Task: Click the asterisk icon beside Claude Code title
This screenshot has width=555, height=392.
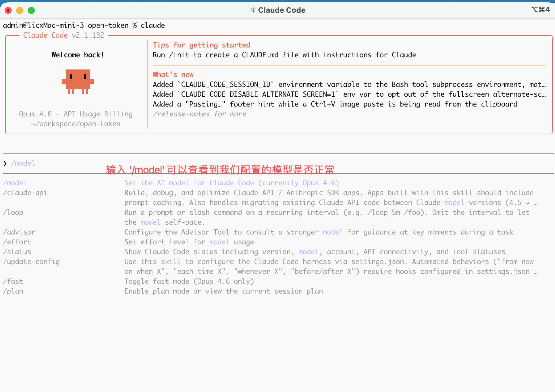Action: 253,10
